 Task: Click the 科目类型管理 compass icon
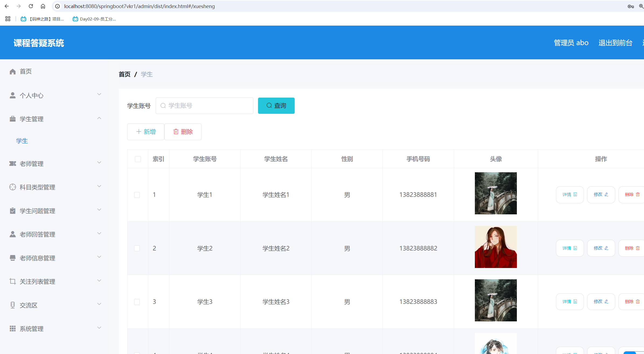(x=13, y=187)
